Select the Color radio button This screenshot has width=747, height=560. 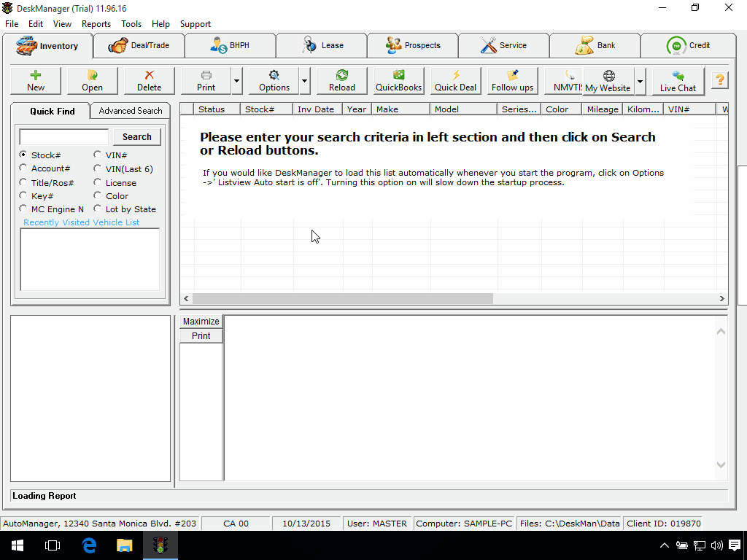[x=97, y=195]
